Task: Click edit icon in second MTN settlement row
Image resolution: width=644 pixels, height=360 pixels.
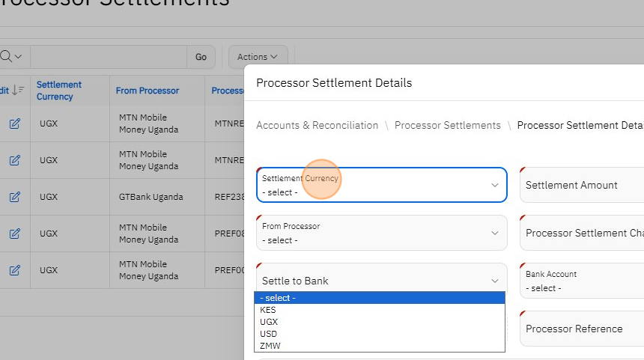Action: click(14, 160)
